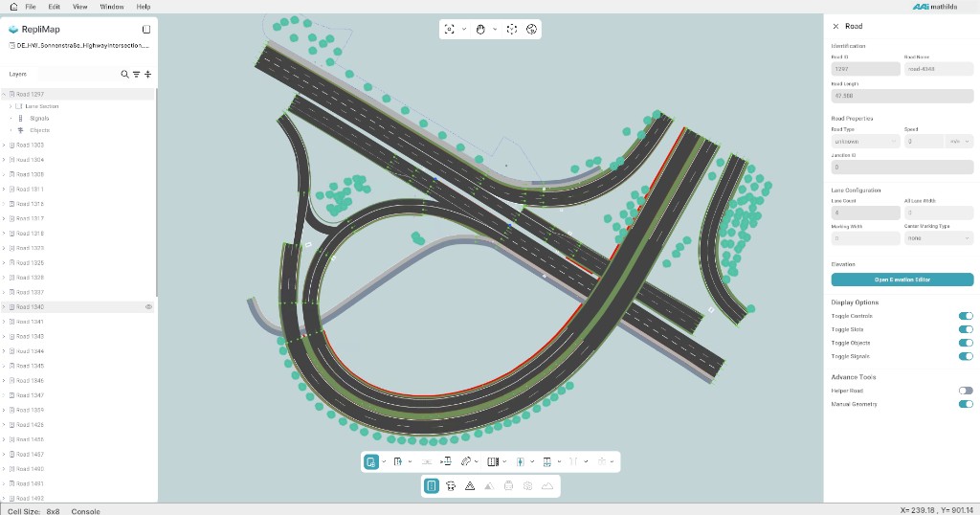Select the active road edit tool in bottom toolbar
Image resolution: width=980 pixels, height=515 pixels.
(371, 462)
